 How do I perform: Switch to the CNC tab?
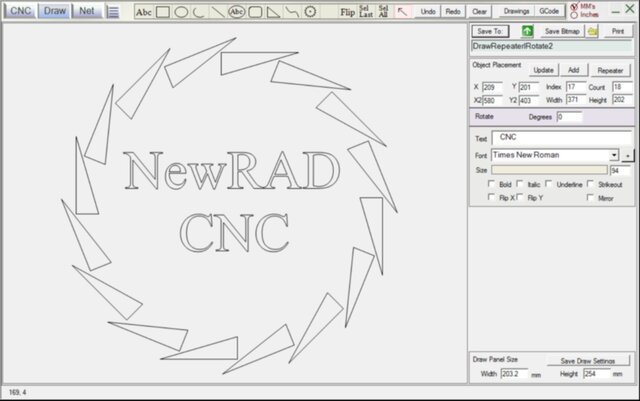click(x=20, y=11)
